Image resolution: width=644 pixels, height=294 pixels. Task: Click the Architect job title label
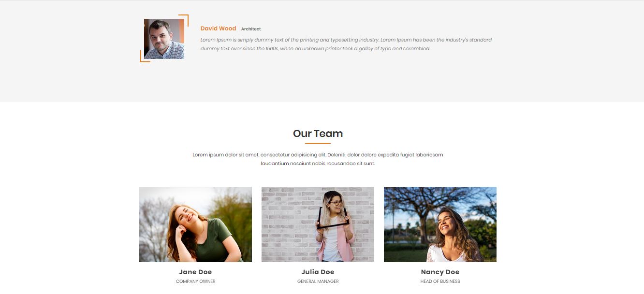[251, 29]
